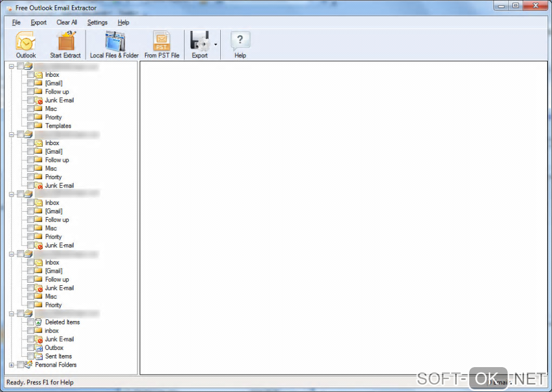Collapse the account node containing Deleted Items
This screenshot has width=552, height=392.
click(11, 314)
